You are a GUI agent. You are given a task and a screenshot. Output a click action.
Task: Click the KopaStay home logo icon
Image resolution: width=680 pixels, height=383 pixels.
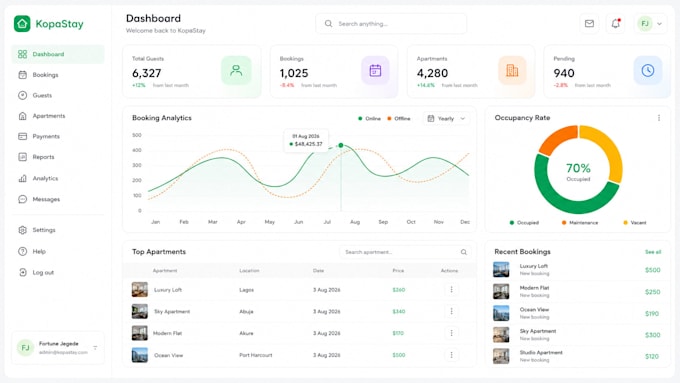(22, 24)
